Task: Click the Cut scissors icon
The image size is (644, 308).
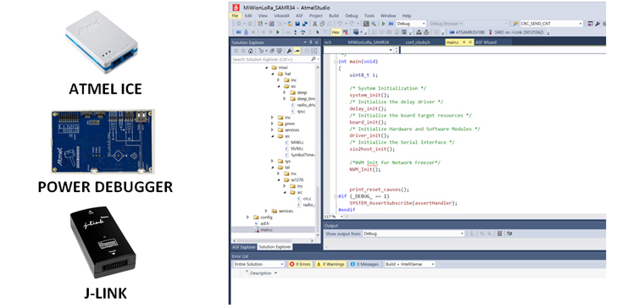Action: [315, 24]
